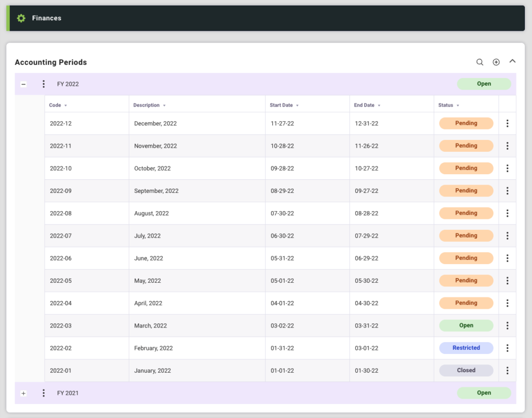The image size is (532, 418).
Task: Sort by the Code column header
Action: (x=55, y=105)
